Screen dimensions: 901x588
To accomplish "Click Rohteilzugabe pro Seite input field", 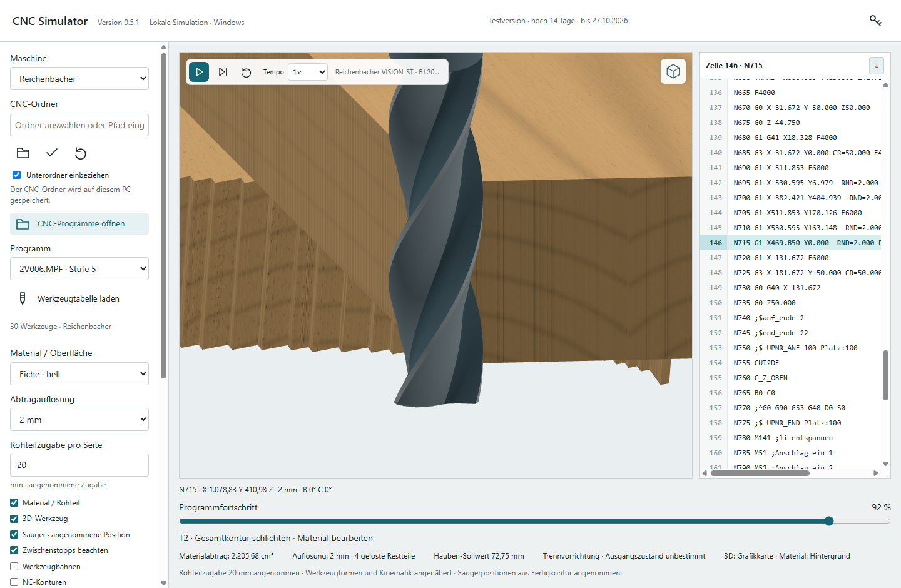I will click(x=79, y=465).
